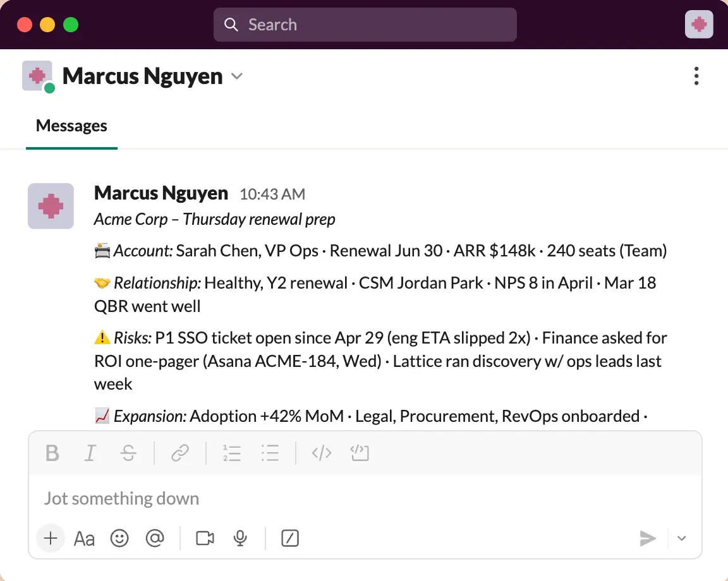Viewport: 728px width, 581px height.
Task: Toggle italic formatting in composer
Action: click(x=90, y=453)
